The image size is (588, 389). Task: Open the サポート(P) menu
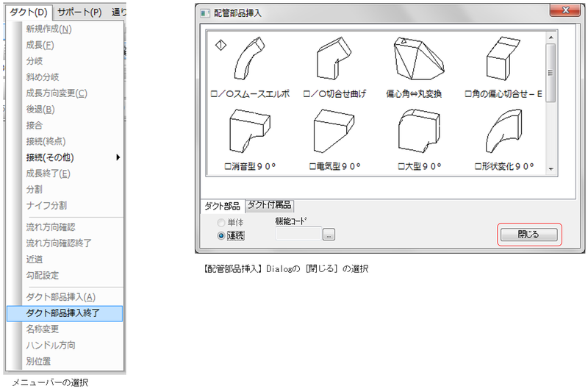(x=79, y=13)
